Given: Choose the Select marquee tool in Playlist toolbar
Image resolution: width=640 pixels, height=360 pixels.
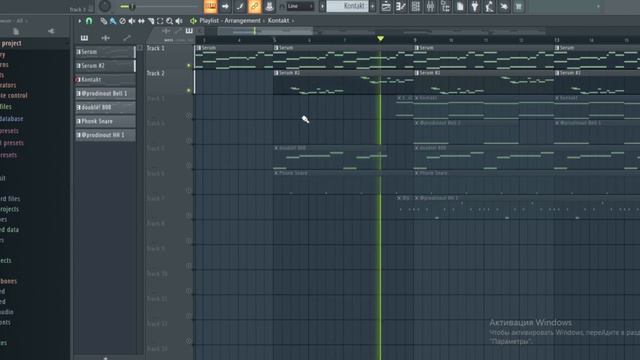Looking at the screenshot, I should tap(160, 21).
